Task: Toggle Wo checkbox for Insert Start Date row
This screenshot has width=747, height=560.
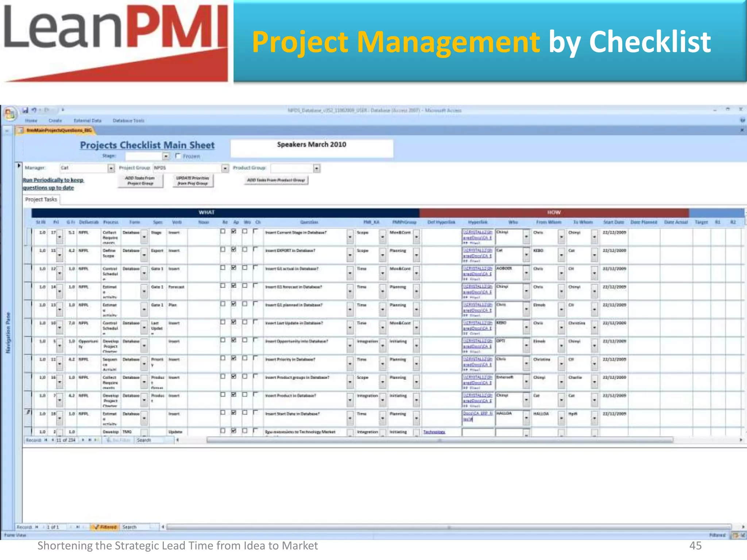Action: (245, 413)
